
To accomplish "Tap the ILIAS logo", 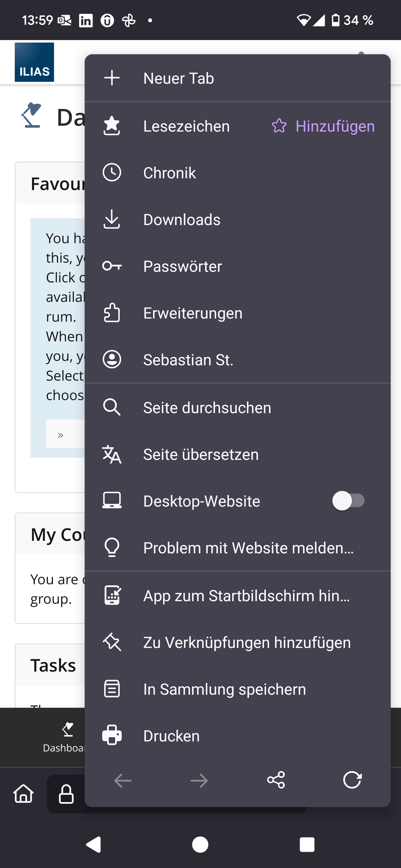I will (34, 62).
